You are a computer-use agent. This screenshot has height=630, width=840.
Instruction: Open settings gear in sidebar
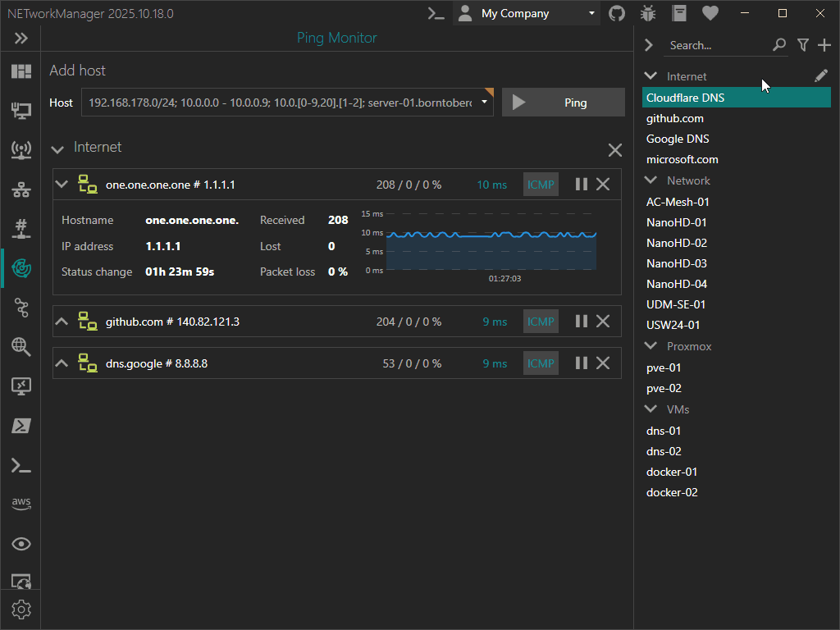(21, 609)
